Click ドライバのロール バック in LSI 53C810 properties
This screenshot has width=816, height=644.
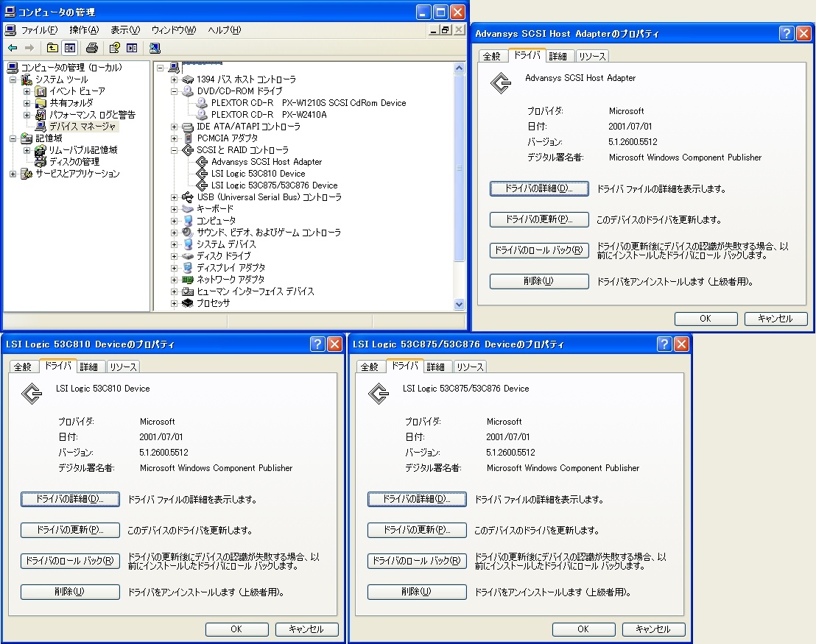pos(70,561)
